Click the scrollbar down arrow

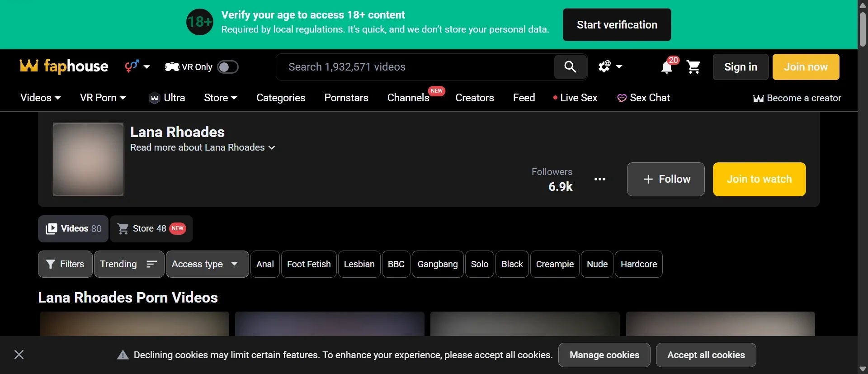(863, 369)
